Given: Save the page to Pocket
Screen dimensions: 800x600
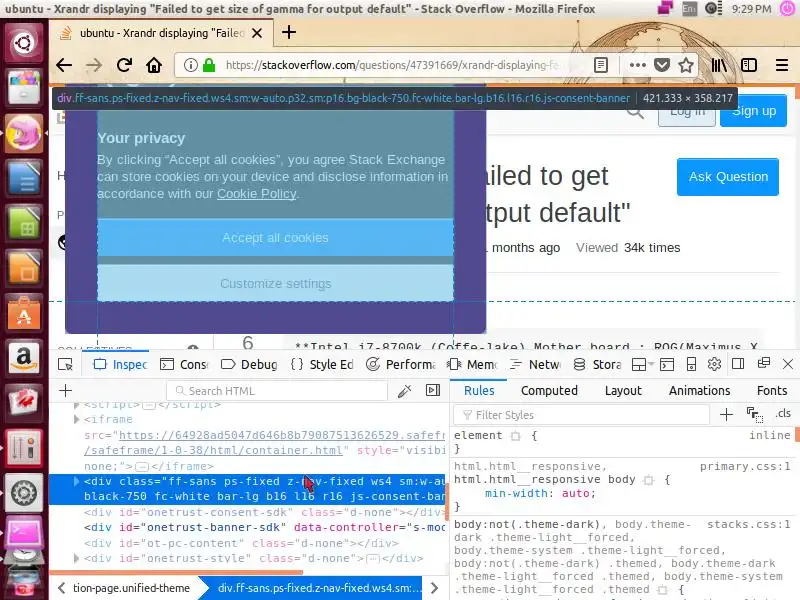Looking at the screenshot, I should (662, 65).
